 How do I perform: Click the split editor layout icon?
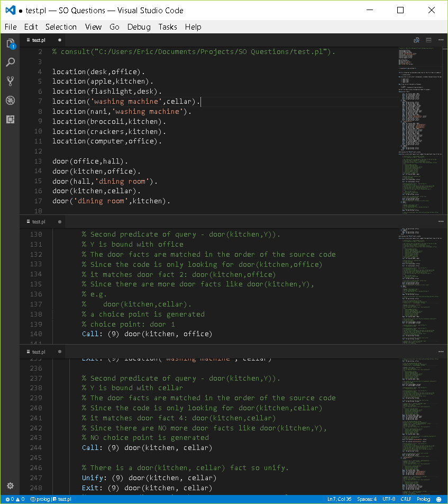pyautogui.click(x=429, y=40)
